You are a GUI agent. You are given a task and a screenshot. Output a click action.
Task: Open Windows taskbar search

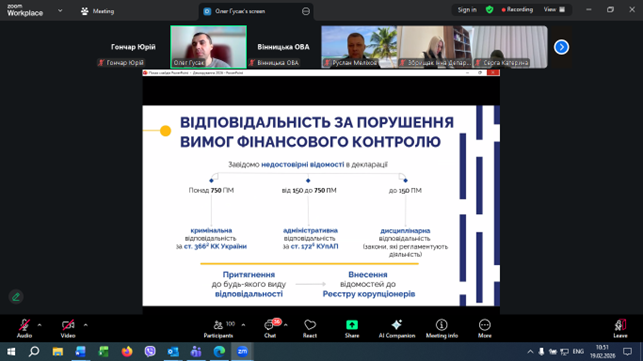[x=34, y=352]
